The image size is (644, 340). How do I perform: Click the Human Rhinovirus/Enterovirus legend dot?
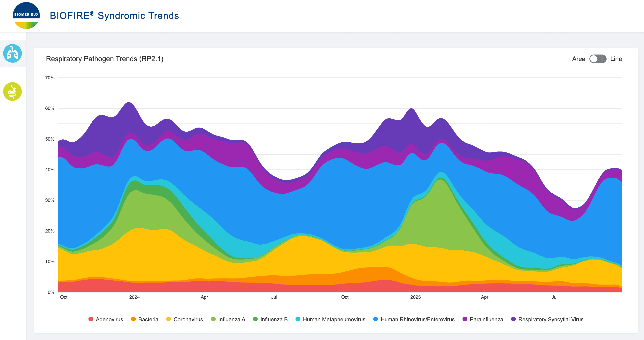(x=375, y=319)
